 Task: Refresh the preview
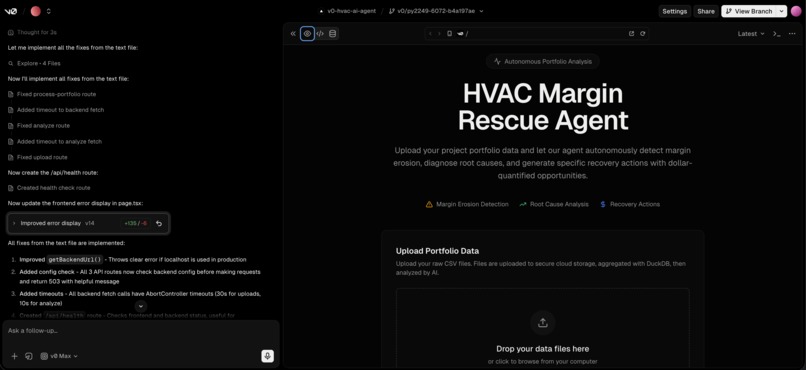pyautogui.click(x=643, y=34)
